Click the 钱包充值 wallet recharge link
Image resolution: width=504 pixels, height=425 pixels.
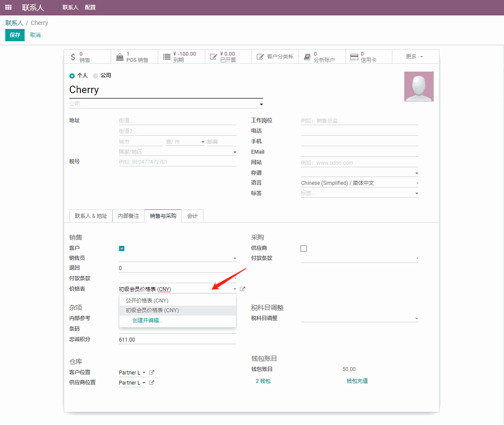[357, 381]
